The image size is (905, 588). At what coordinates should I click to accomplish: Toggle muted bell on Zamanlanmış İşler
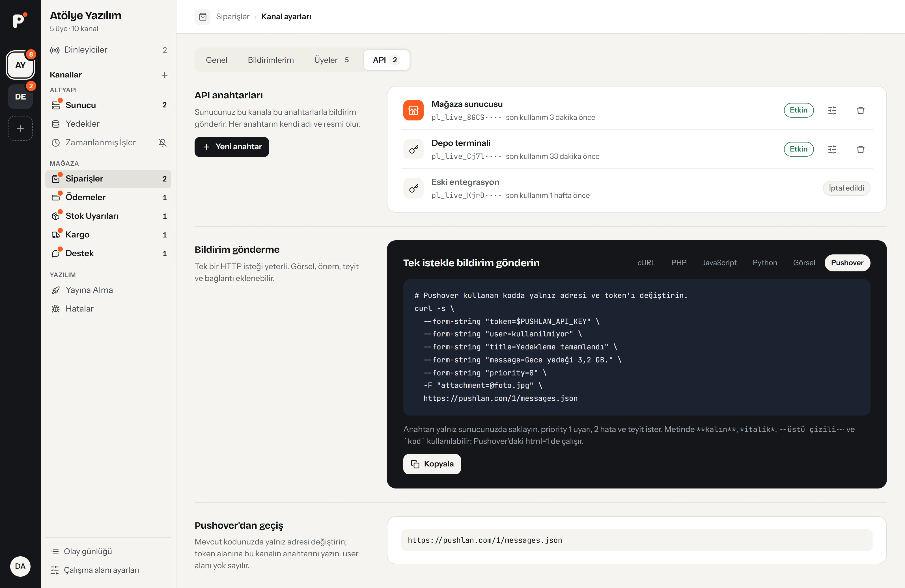click(162, 142)
